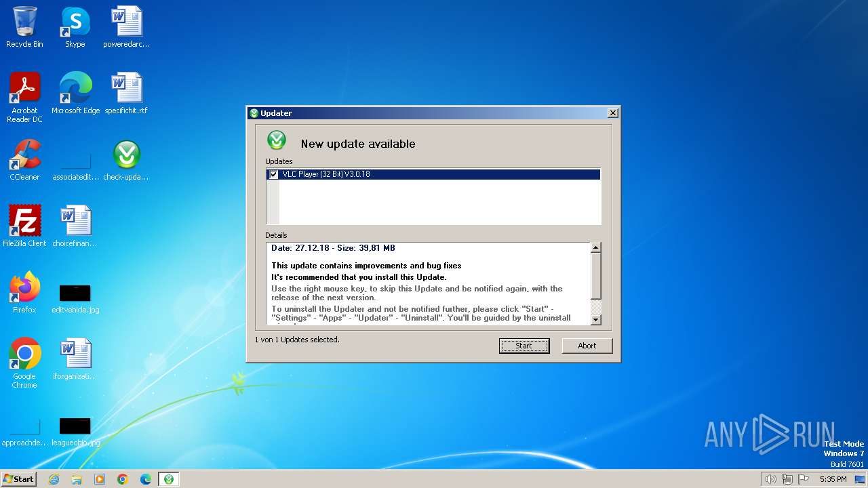Click the Date and Size details line
Screen dimensions: 868x488
333,248
